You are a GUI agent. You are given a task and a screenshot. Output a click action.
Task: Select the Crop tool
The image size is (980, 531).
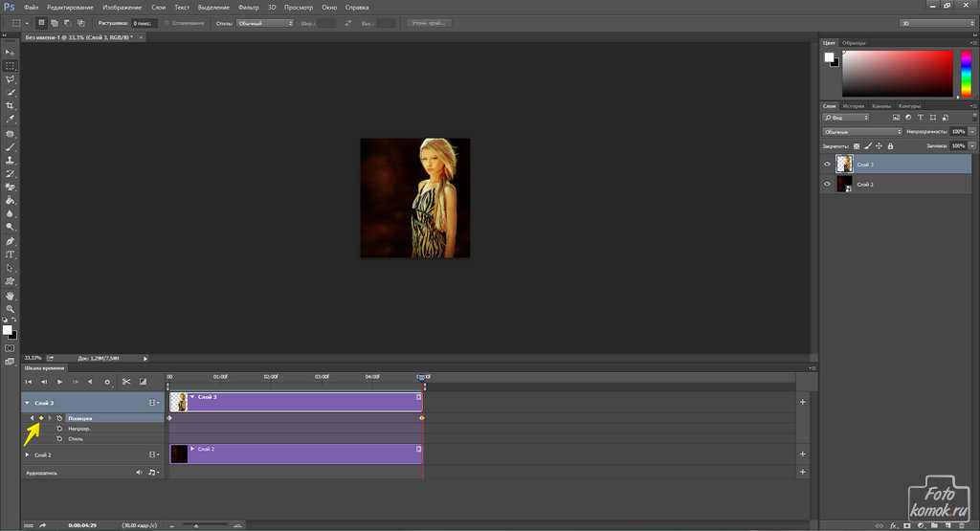pos(10,105)
